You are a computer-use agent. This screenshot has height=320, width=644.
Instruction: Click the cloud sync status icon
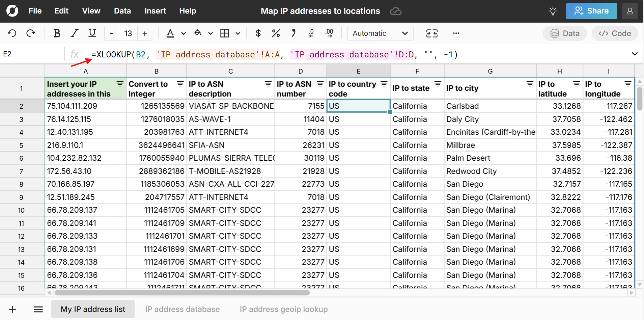click(395, 11)
